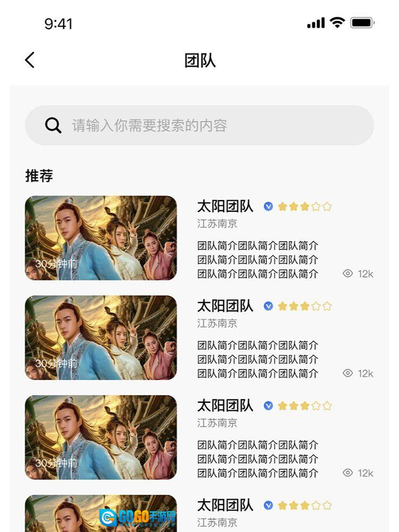Click the verified badge on first team
Image resolution: width=399 pixels, height=532 pixels.
click(x=268, y=206)
